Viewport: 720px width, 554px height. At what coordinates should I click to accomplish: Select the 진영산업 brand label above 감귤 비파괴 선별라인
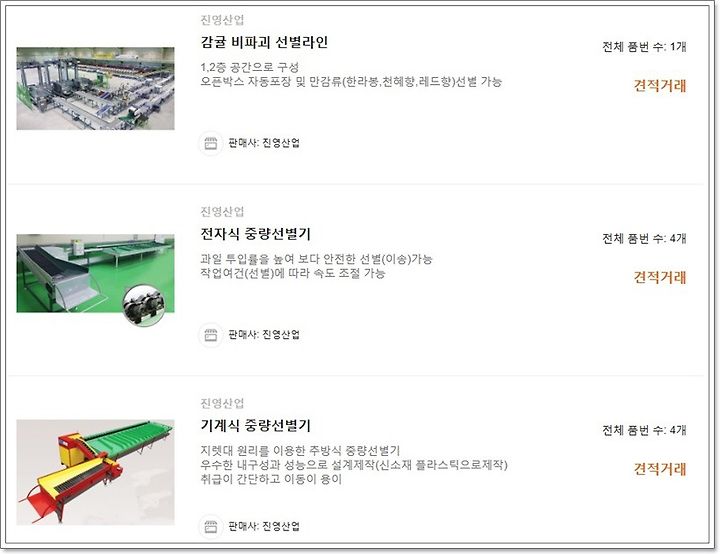(x=222, y=20)
